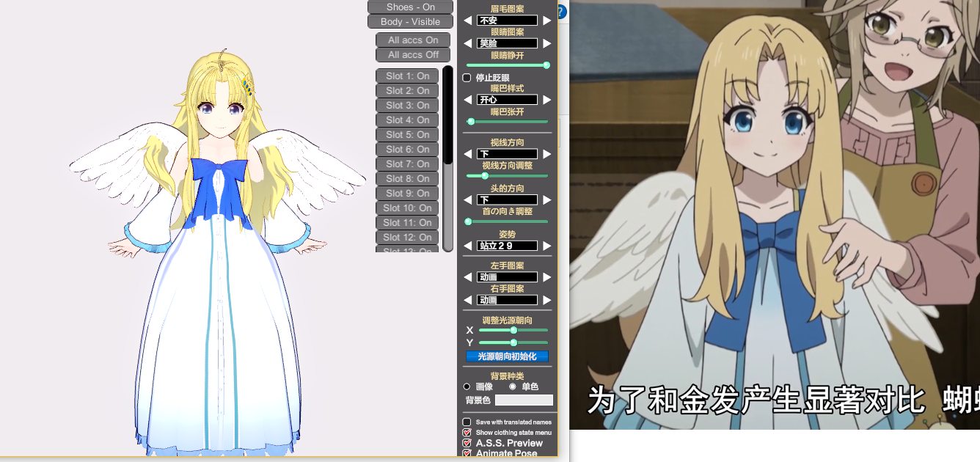Toggle the A.S.S. Preview checkbox
The image size is (980, 462).
click(467, 443)
